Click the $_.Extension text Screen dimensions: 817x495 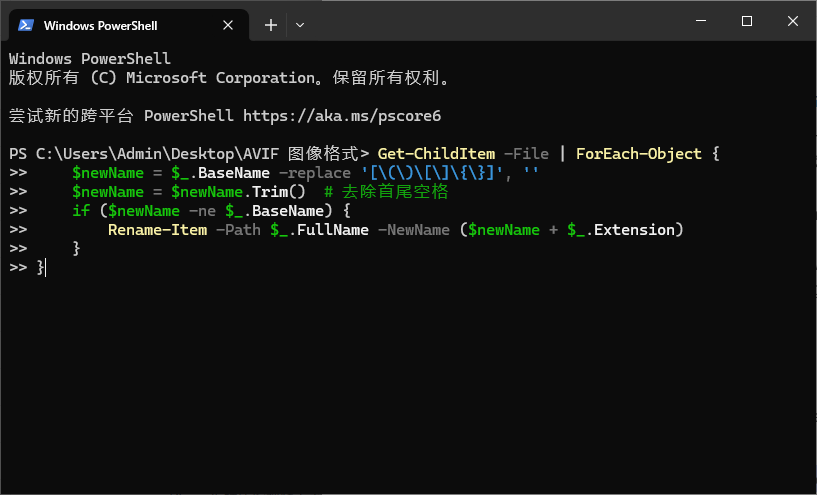pos(621,230)
